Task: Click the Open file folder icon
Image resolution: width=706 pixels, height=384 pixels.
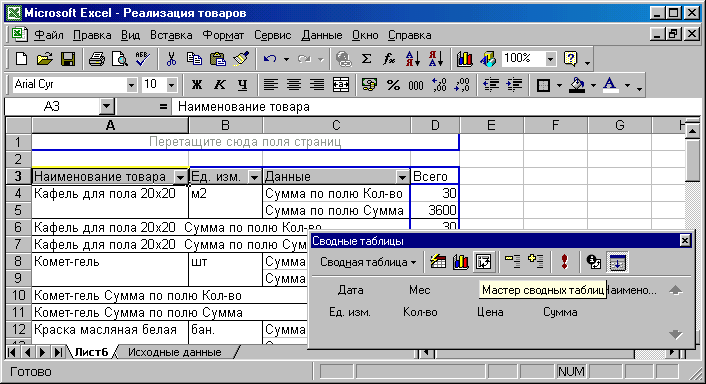Action: pyautogui.click(x=45, y=59)
